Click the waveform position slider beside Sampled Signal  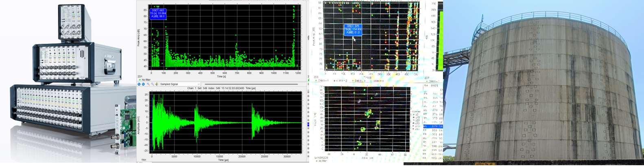tap(251, 84)
